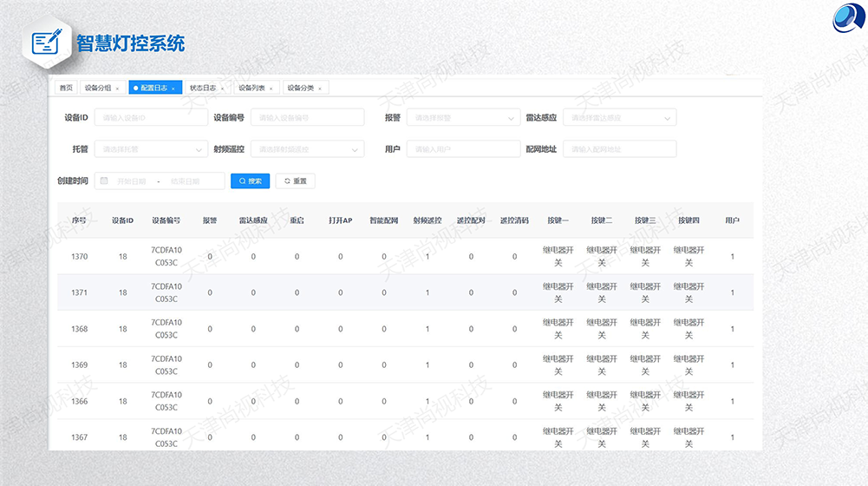
Task: Click the 智慧灯控系统 logo icon
Action: 46,43
